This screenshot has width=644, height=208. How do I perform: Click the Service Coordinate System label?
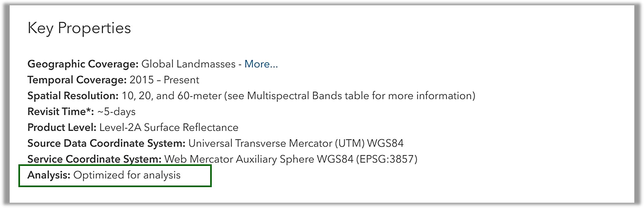[x=94, y=159]
